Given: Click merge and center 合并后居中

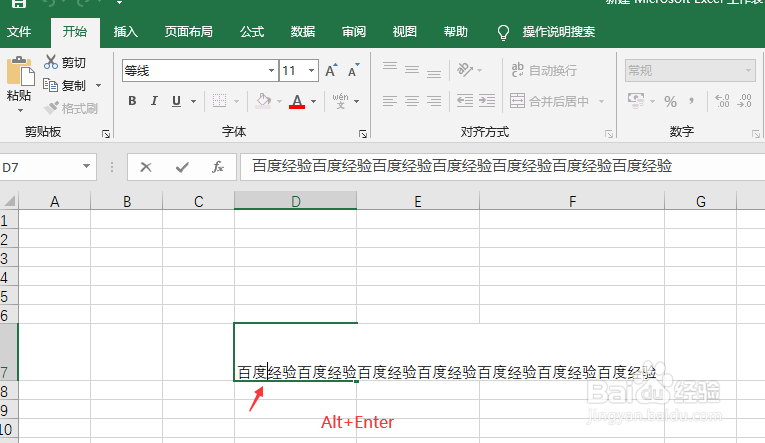Looking at the screenshot, I should point(550,101).
